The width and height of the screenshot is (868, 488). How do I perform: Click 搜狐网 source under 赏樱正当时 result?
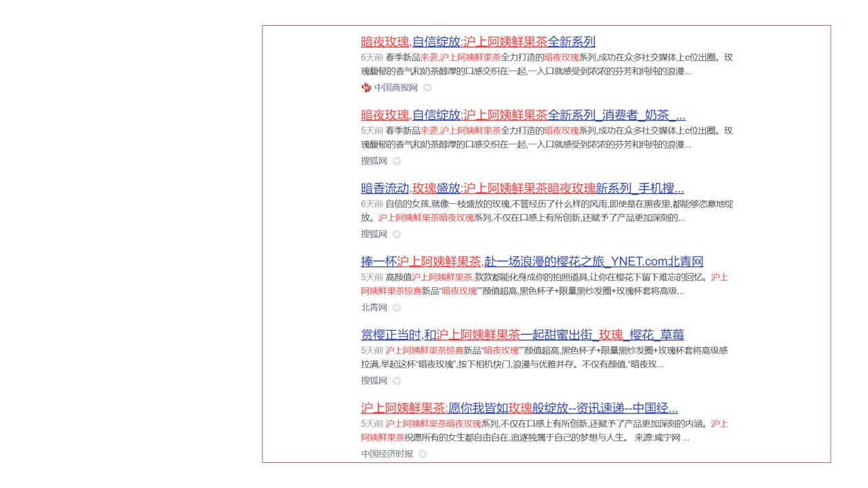coord(374,381)
